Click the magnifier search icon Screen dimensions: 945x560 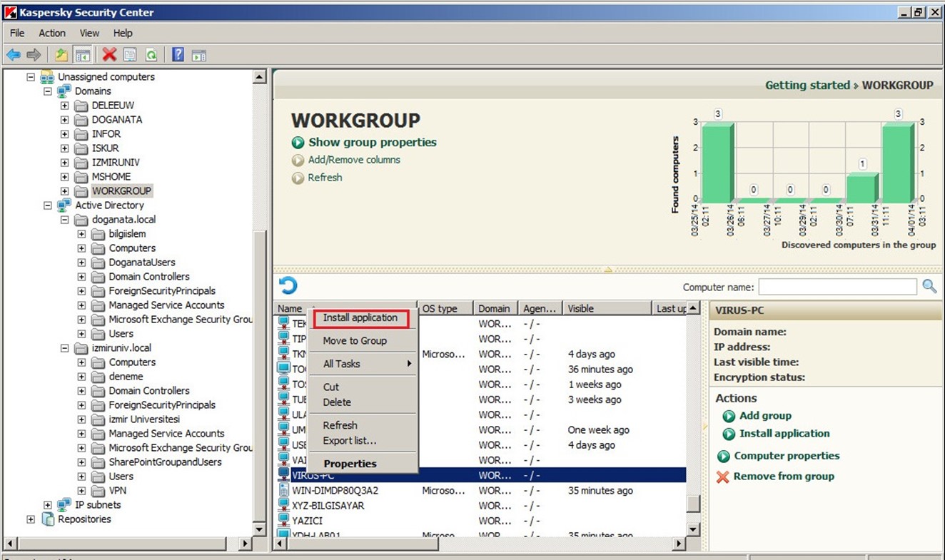929,286
